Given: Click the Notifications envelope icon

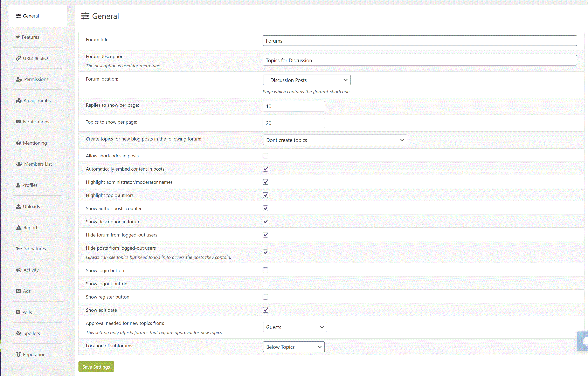Looking at the screenshot, I should [18, 122].
